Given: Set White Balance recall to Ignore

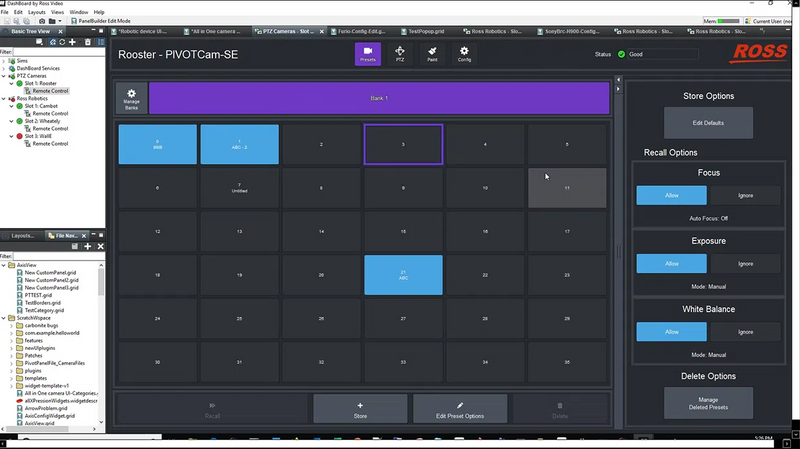Looking at the screenshot, I should click(745, 331).
